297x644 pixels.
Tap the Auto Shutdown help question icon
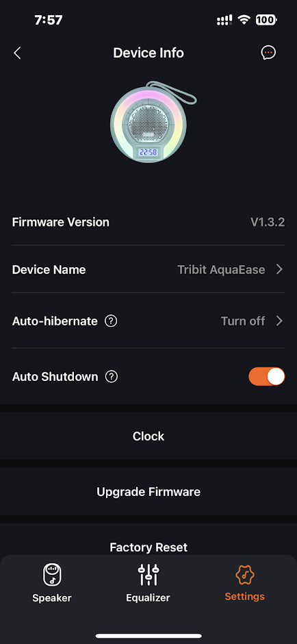(x=111, y=377)
